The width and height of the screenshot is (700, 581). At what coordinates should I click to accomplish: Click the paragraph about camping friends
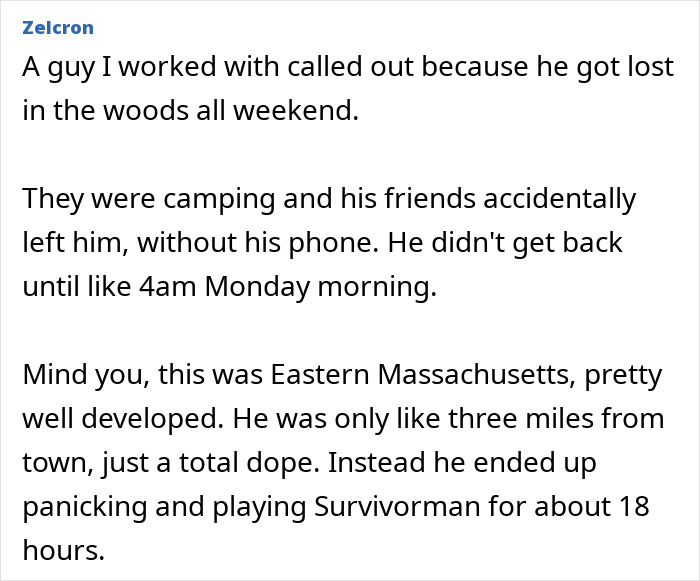330,242
